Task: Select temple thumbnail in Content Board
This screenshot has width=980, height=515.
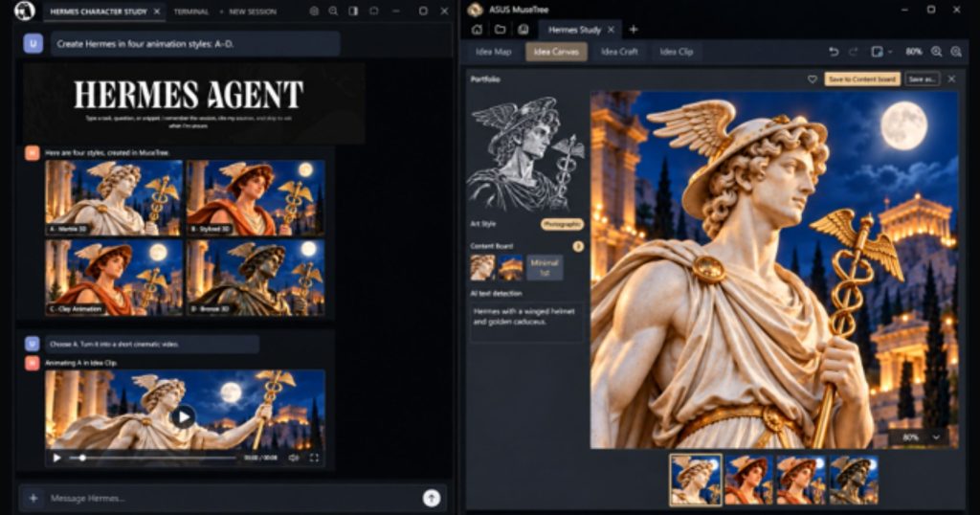Action: coord(511,267)
